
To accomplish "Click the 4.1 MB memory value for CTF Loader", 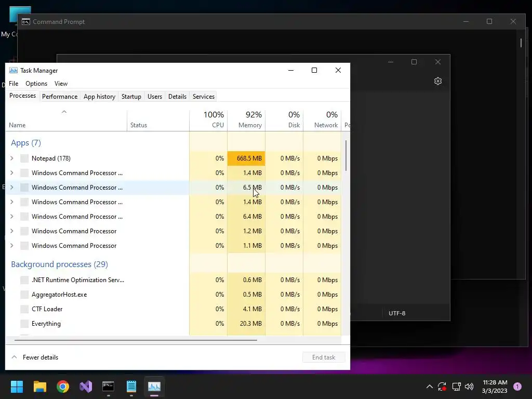I will (252, 309).
